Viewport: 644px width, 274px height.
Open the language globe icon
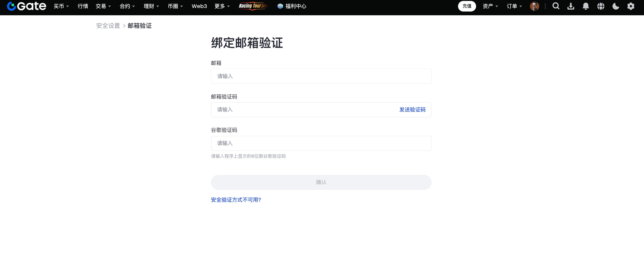click(601, 6)
